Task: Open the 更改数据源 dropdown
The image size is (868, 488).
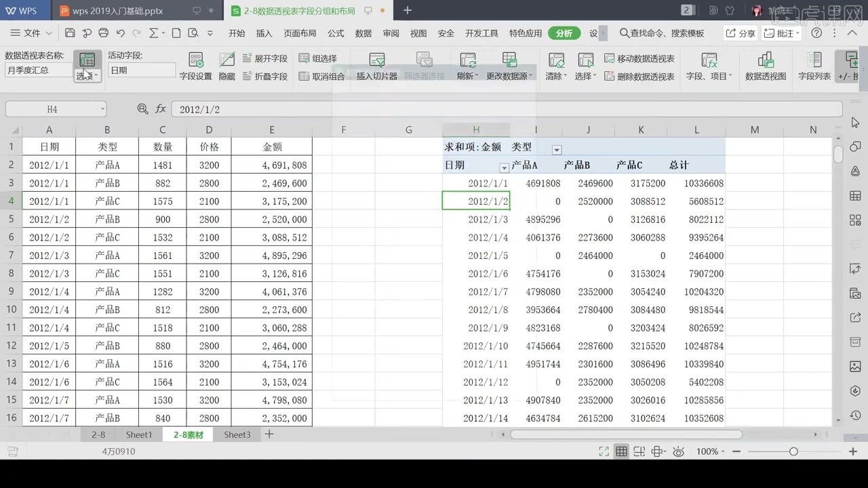Action: click(509, 76)
